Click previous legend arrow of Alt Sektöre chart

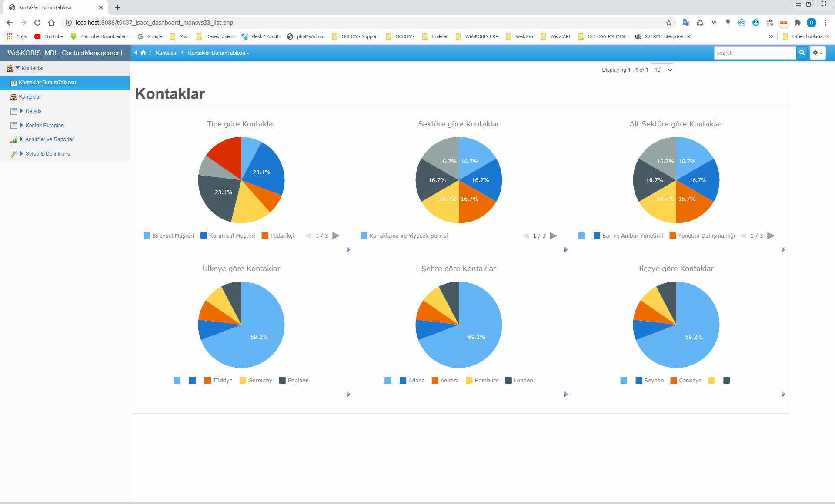pos(743,235)
